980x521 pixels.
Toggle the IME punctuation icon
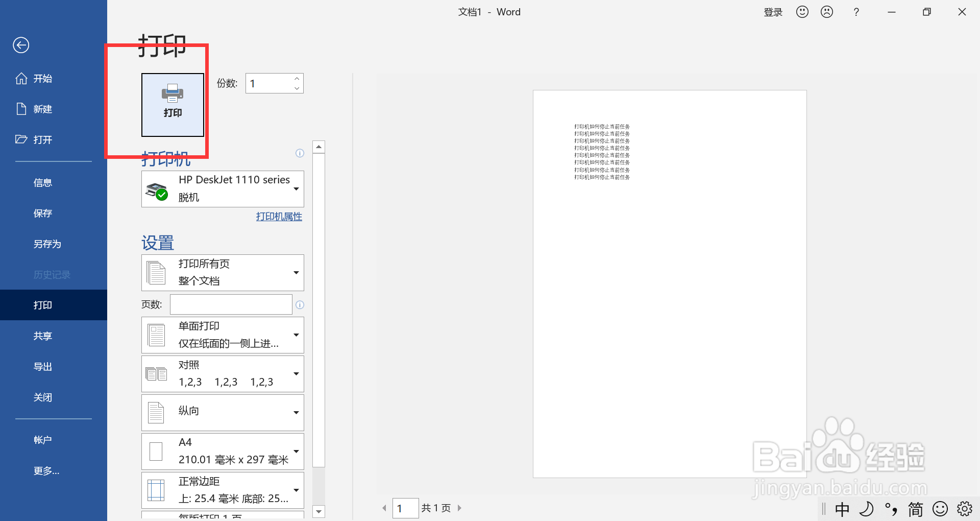coord(891,509)
